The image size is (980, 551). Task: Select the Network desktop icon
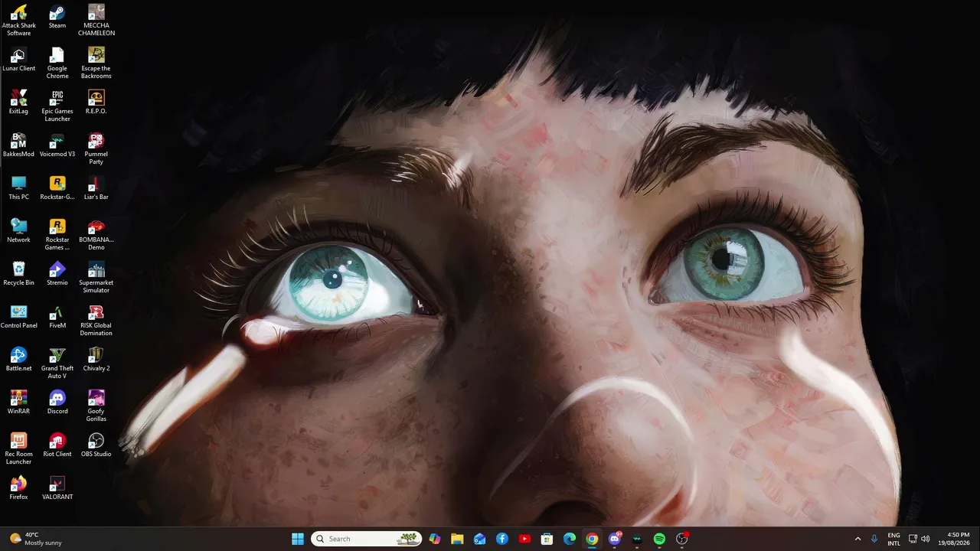(x=19, y=231)
